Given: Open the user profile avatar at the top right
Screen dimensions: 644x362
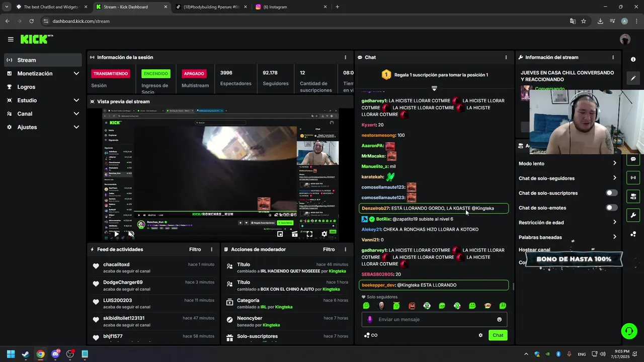Looking at the screenshot, I should pos(625,39).
